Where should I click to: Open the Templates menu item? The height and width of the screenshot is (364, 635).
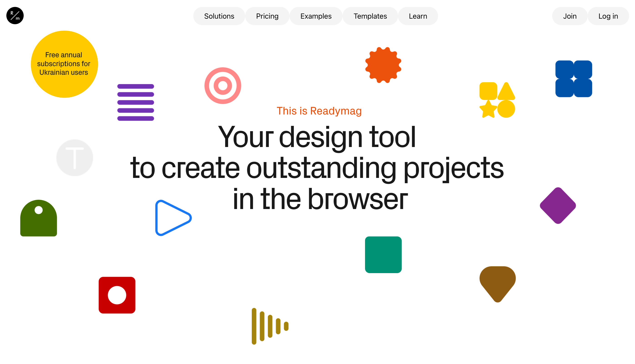[370, 17]
